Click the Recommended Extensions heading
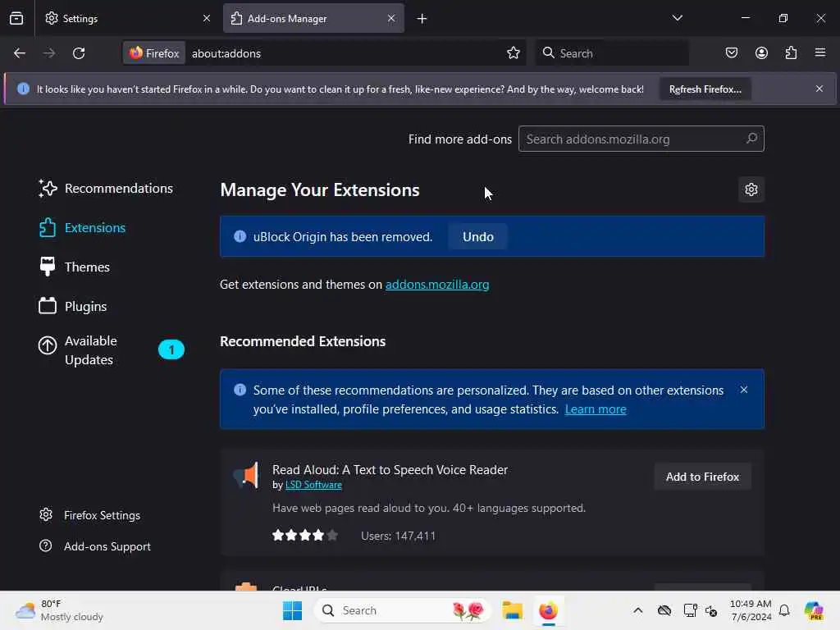 [x=303, y=341]
